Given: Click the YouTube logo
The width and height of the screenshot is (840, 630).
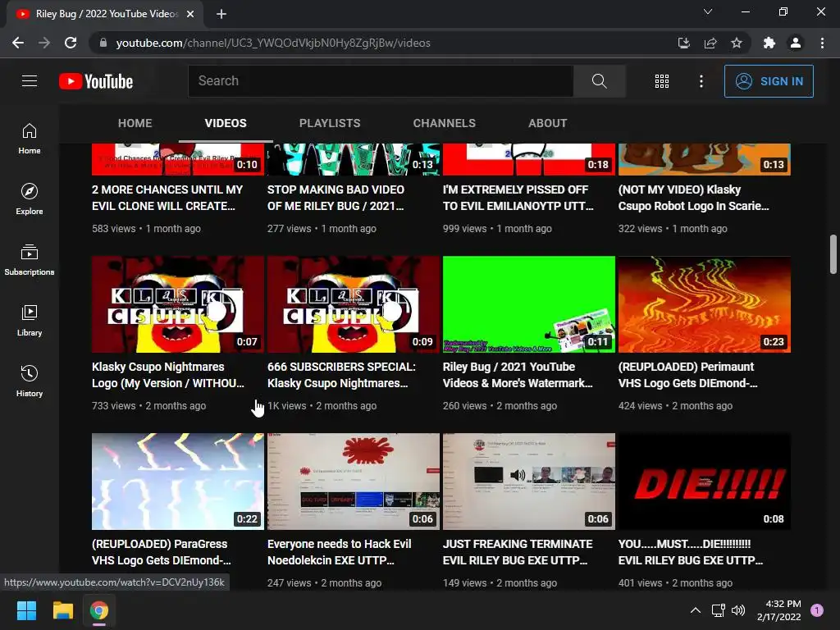Looking at the screenshot, I should coord(96,81).
